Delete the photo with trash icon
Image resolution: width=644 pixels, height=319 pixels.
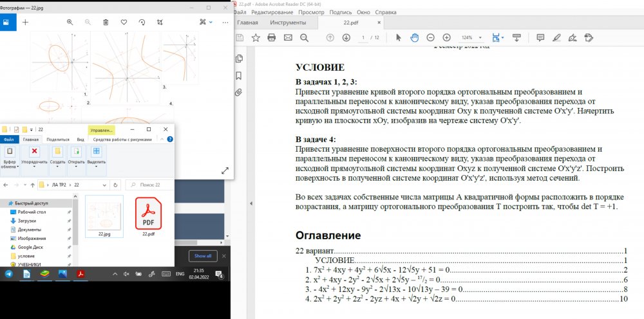point(106,22)
